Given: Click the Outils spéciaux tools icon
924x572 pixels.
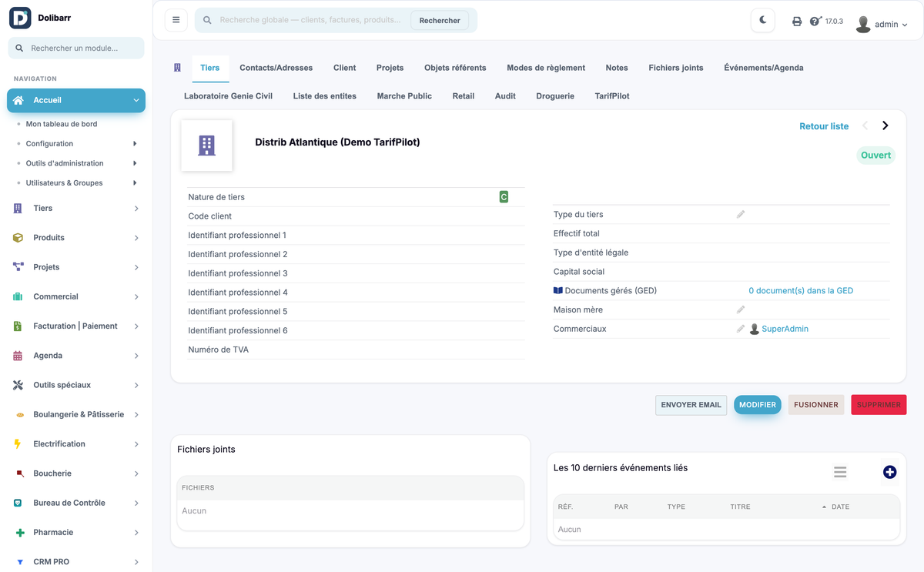Looking at the screenshot, I should [x=18, y=385].
